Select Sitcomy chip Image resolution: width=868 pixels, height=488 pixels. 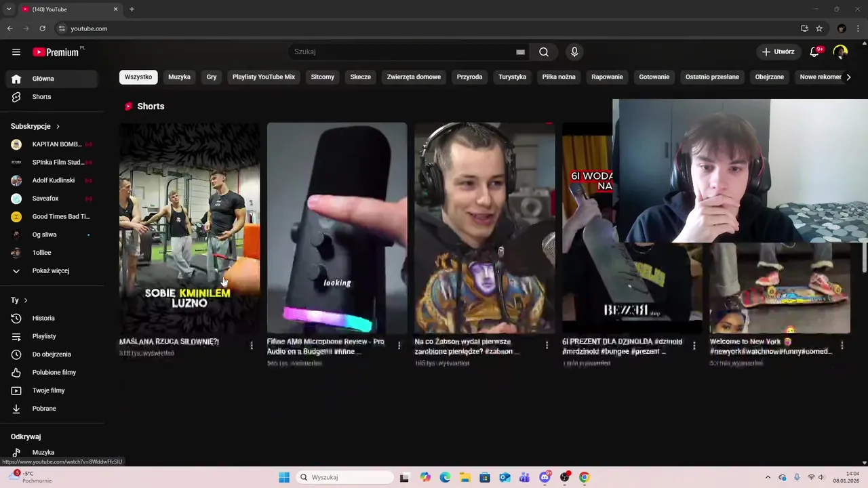tap(323, 77)
